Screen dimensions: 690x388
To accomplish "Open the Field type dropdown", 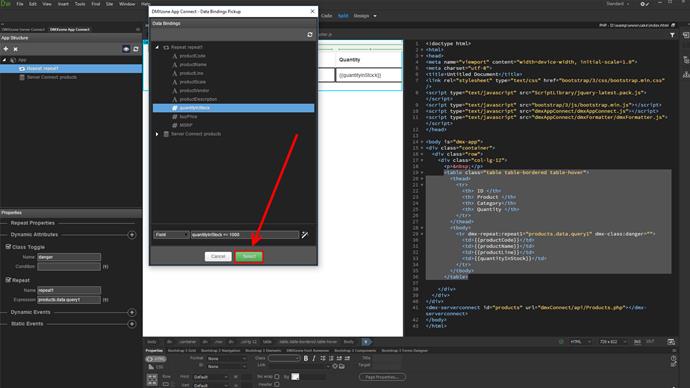I will [x=171, y=235].
